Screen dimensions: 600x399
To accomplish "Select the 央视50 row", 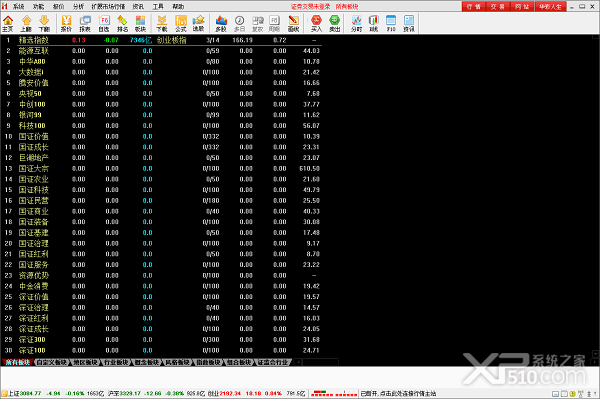I will click(x=161, y=93).
